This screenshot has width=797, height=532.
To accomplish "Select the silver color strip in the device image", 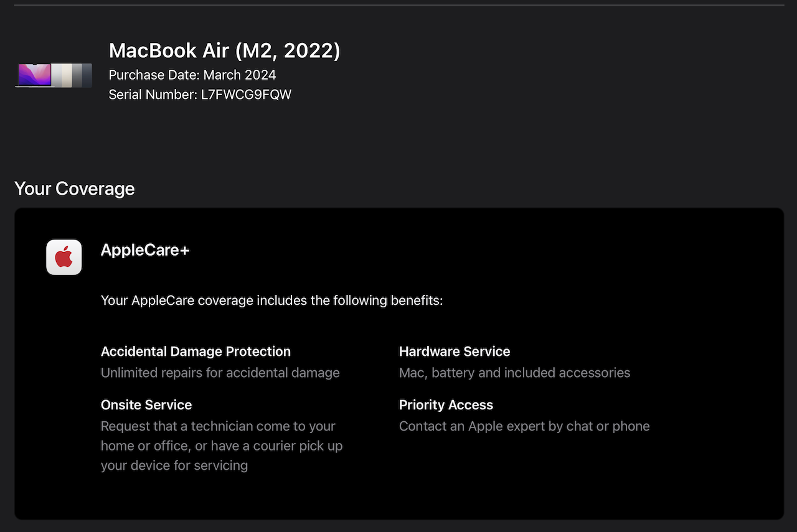I will tap(57, 75).
